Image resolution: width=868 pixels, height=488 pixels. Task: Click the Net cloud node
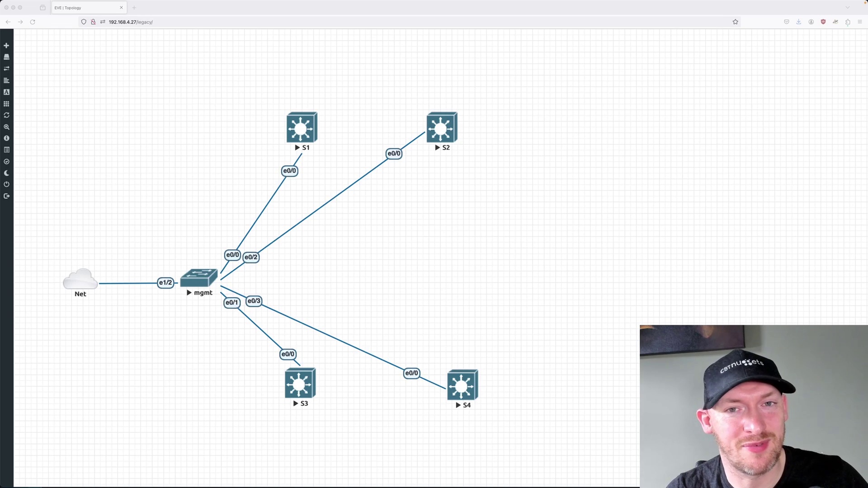pyautogui.click(x=80, y=280)
